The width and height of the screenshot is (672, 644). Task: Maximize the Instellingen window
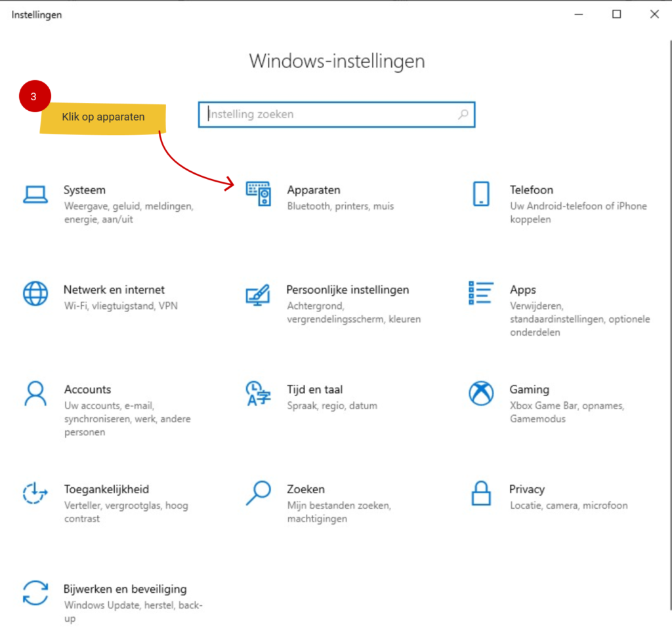[616, 14]
